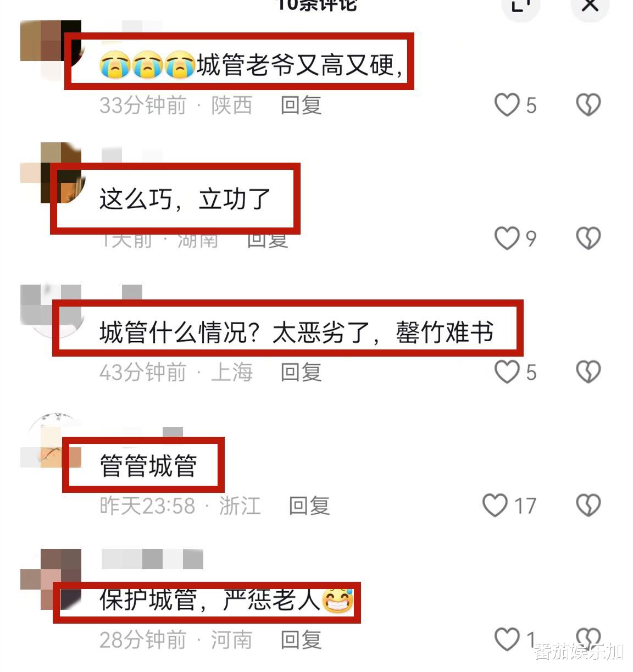
Task: Open username above 保护城管 comment
Action: click(x=153, y=559)
